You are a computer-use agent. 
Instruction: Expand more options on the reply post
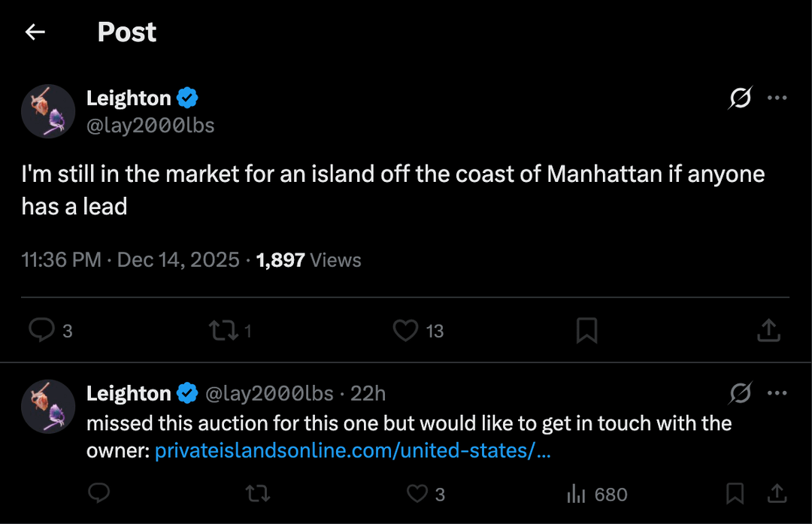777,392
